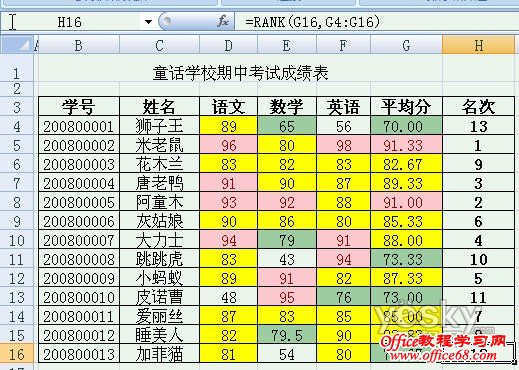
Task: Click the name cell 唐老鸭
Action: pos(159,183)
